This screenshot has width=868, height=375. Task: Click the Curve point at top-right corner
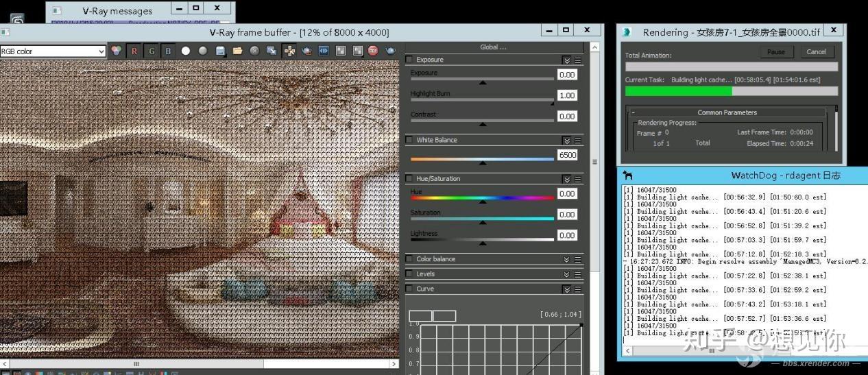coord(581,326)
